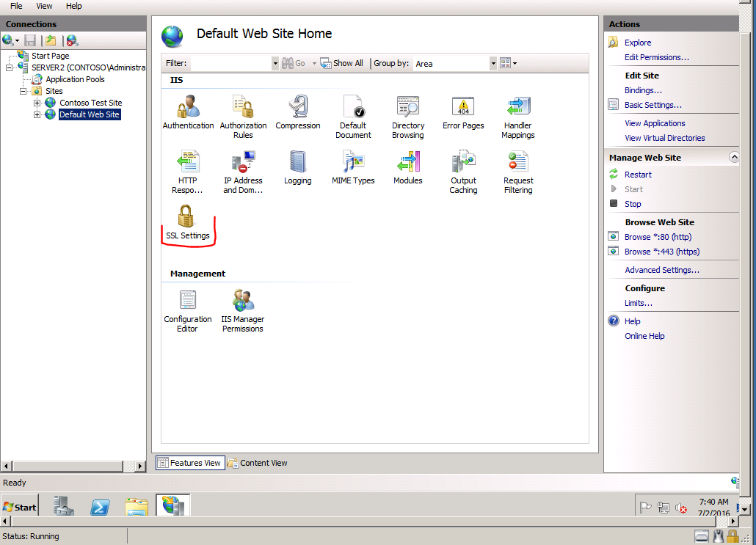Image resolution: width=756 pixels, height=545 pixels.
Task: Click the Save icon in Connections toolbar
Action: 30,41
